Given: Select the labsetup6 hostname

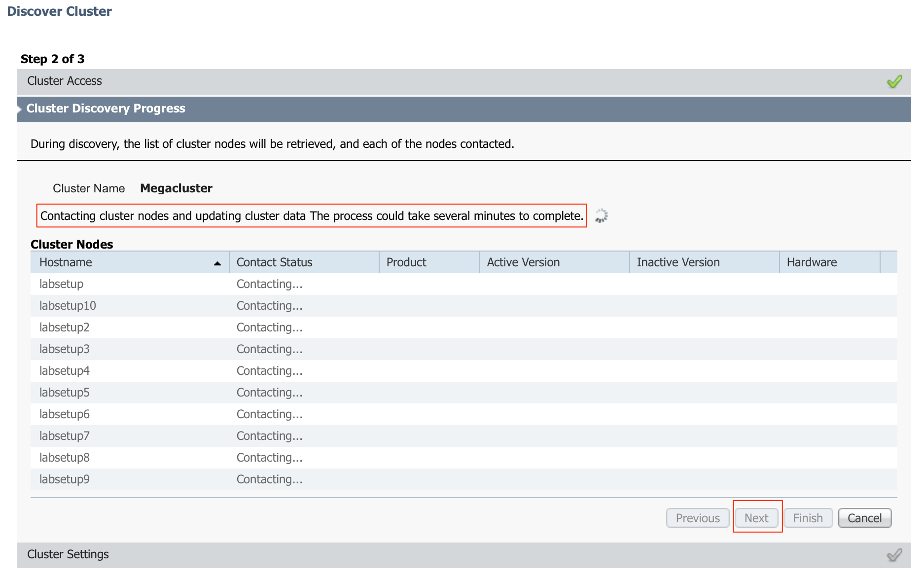Looking at the screenshot, I should (x=65, y=414).
